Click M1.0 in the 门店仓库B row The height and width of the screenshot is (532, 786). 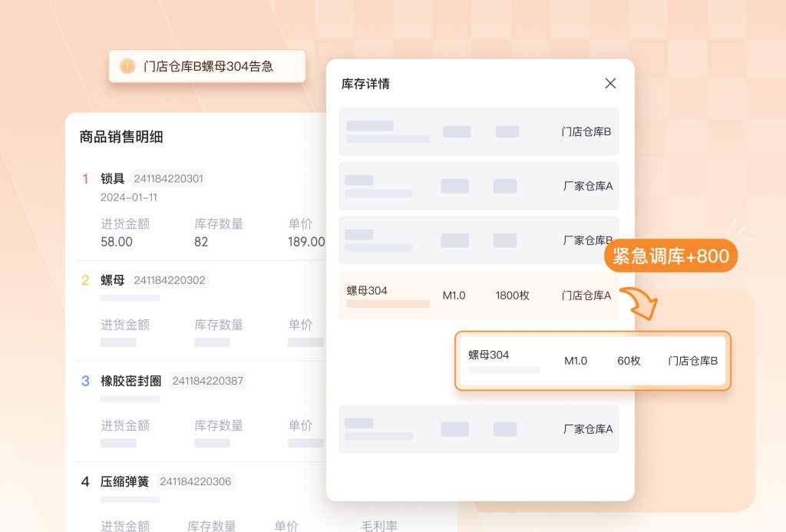tap(576, 361)
